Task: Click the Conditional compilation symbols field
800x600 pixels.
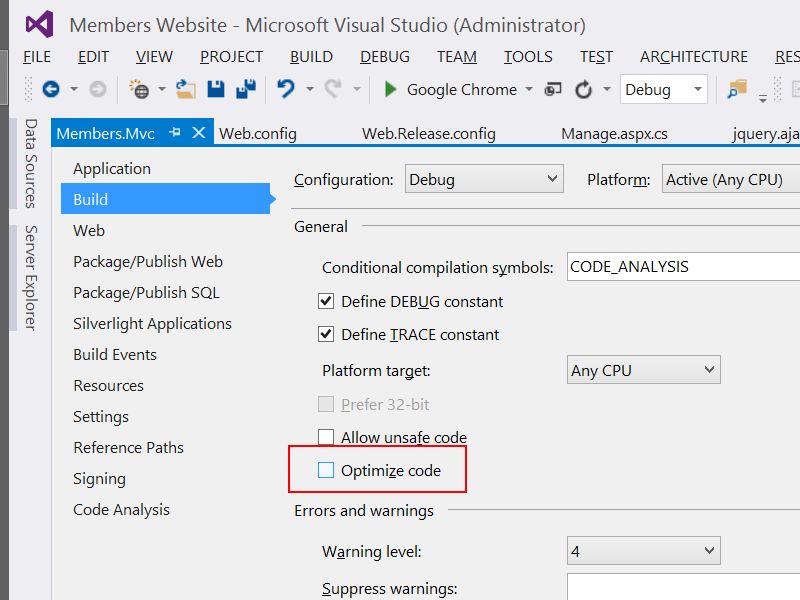Action: coord(683,266)
